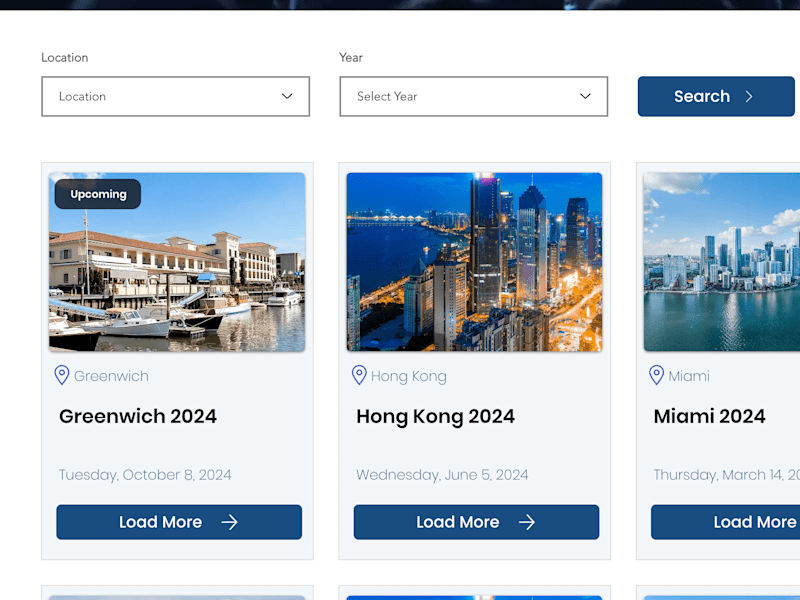800x600 pixels.
Task: Click the Greenwich location label
Action: coord(111,376)
